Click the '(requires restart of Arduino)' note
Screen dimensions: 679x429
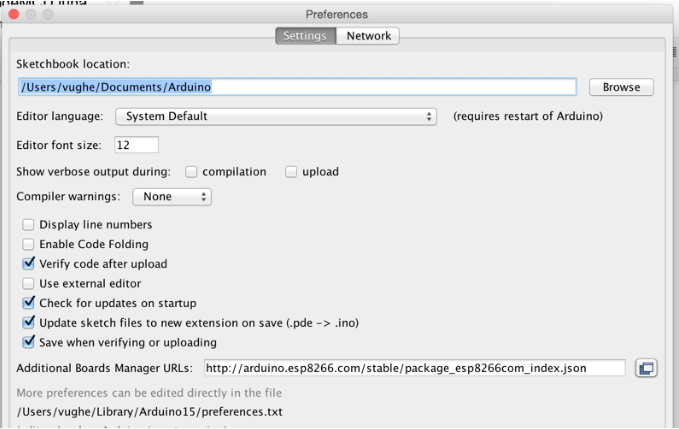point(528,116)
